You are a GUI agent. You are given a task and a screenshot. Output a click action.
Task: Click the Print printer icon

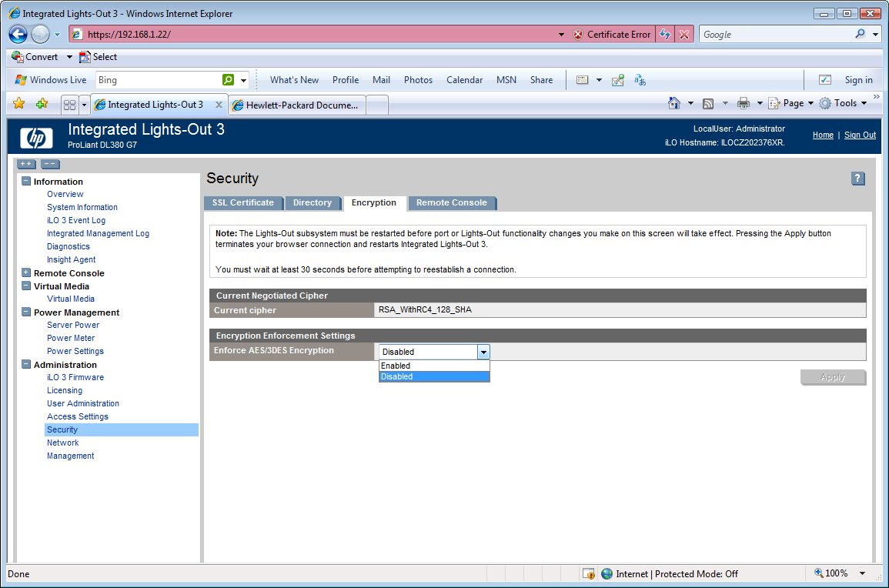[743, 103]
